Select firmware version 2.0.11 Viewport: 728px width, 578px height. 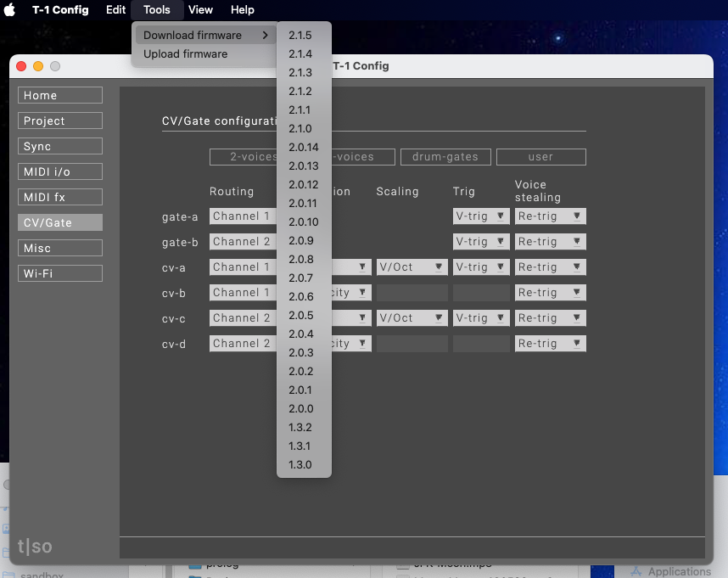pos(304,204)
